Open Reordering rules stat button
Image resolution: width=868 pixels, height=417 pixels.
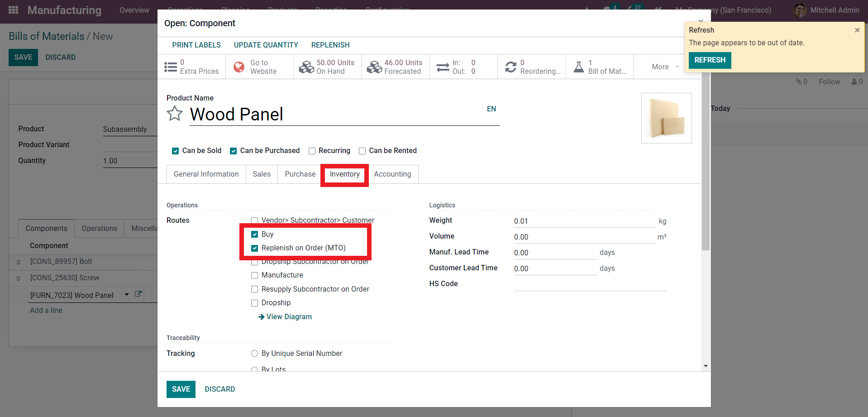click(531, 67)
